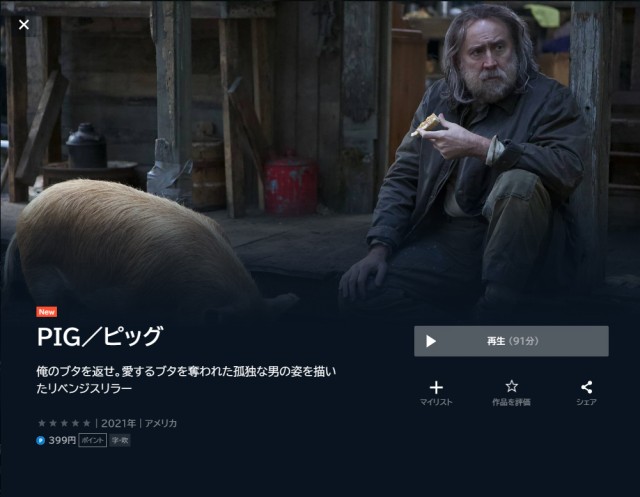Select the third rating star
640x497 pixels.
pyautogui.click(x=64, y=423)
